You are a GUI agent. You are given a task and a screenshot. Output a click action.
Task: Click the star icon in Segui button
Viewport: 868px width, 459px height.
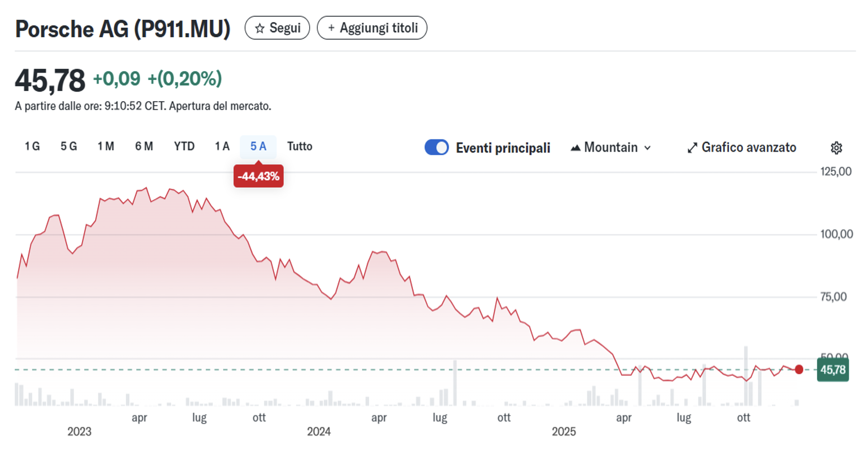[259, 28]
